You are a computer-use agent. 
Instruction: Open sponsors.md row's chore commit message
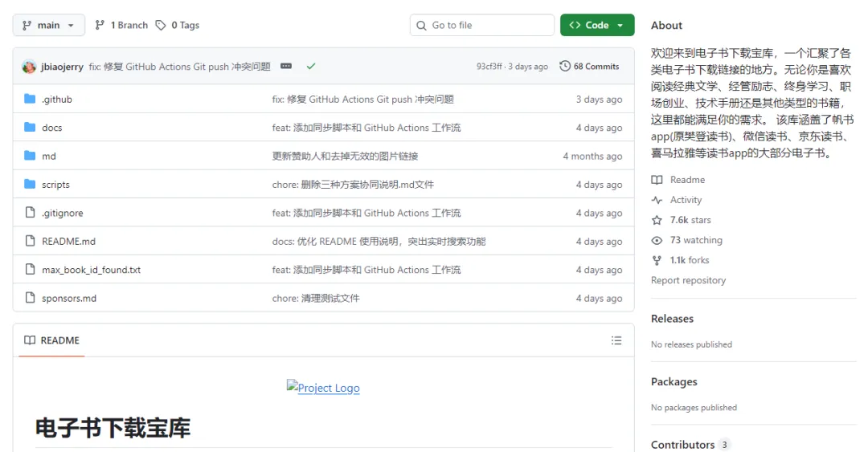click(316, 298)
